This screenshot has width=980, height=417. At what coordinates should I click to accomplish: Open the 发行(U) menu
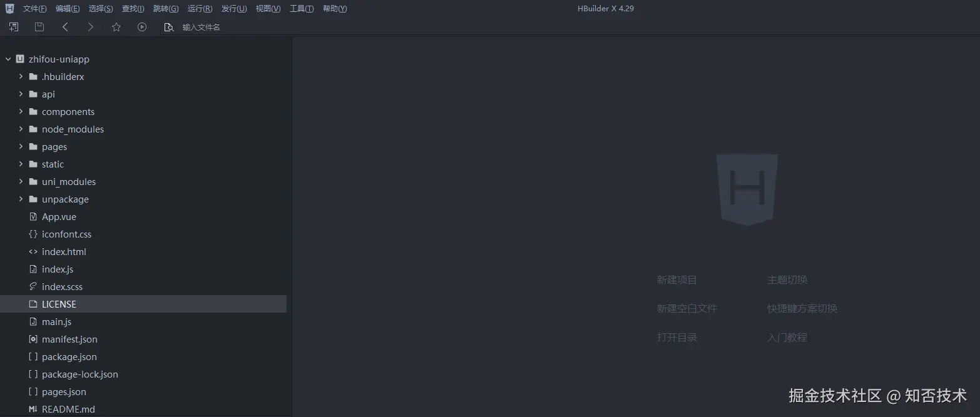(x=234, y=9)
